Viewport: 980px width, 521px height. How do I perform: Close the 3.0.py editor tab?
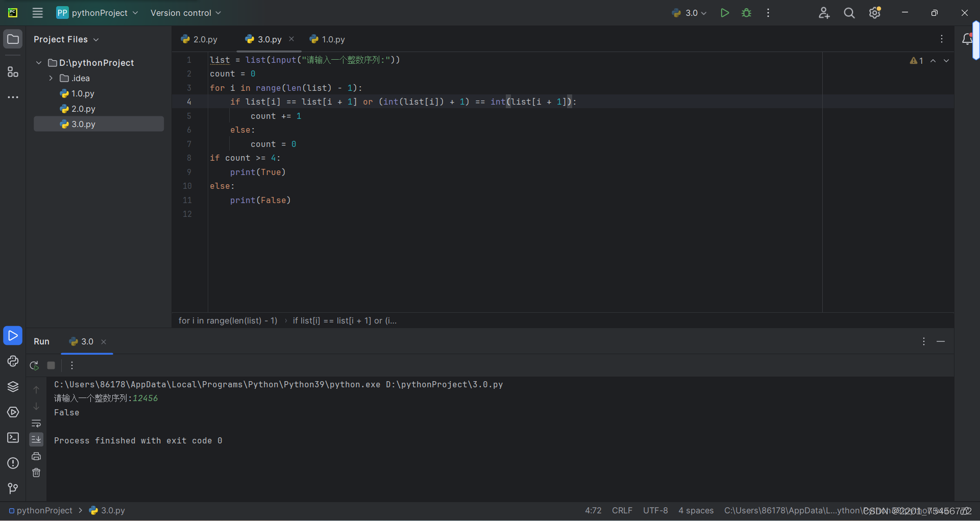(x=291, y=39)
